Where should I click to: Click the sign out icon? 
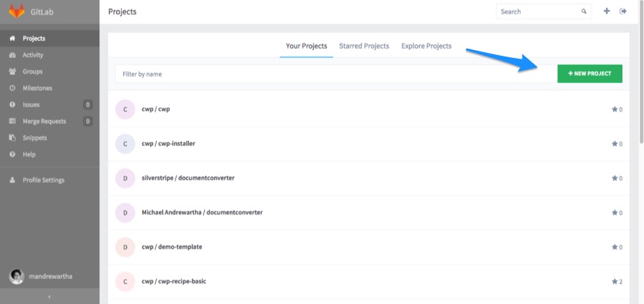coord(623,11)
